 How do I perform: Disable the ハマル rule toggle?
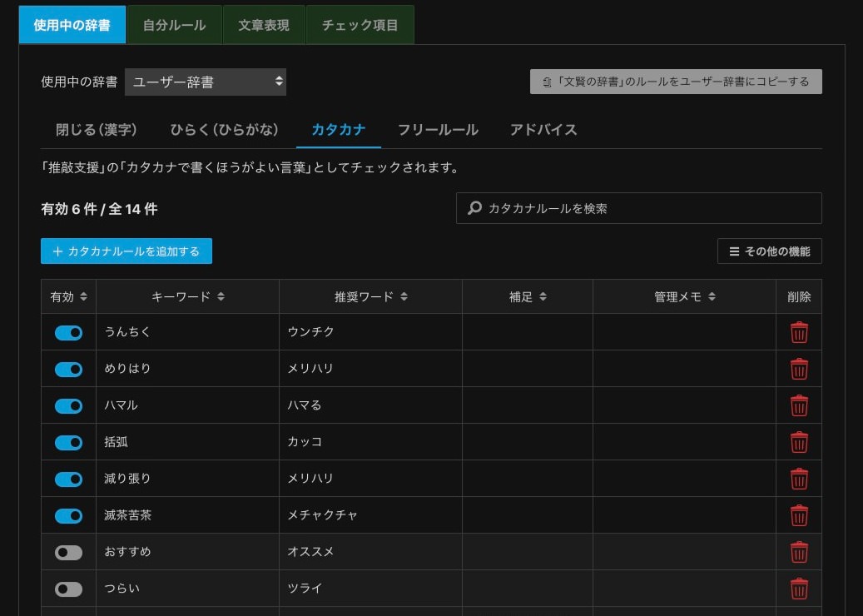68,405
